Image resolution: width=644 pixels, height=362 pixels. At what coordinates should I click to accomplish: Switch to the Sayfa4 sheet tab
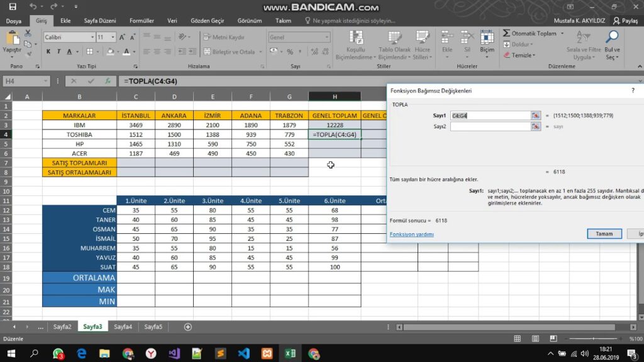click(123, 327)
